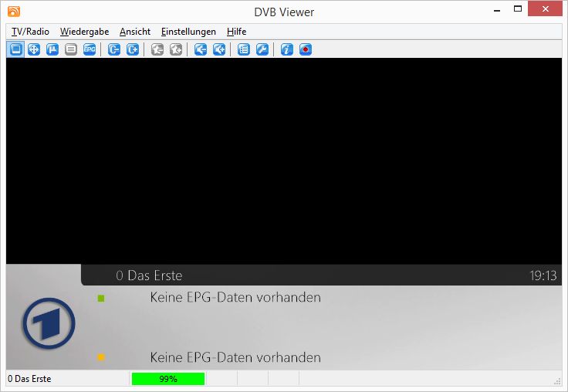Click the previous favorite star icon

[x=157, y=49]
